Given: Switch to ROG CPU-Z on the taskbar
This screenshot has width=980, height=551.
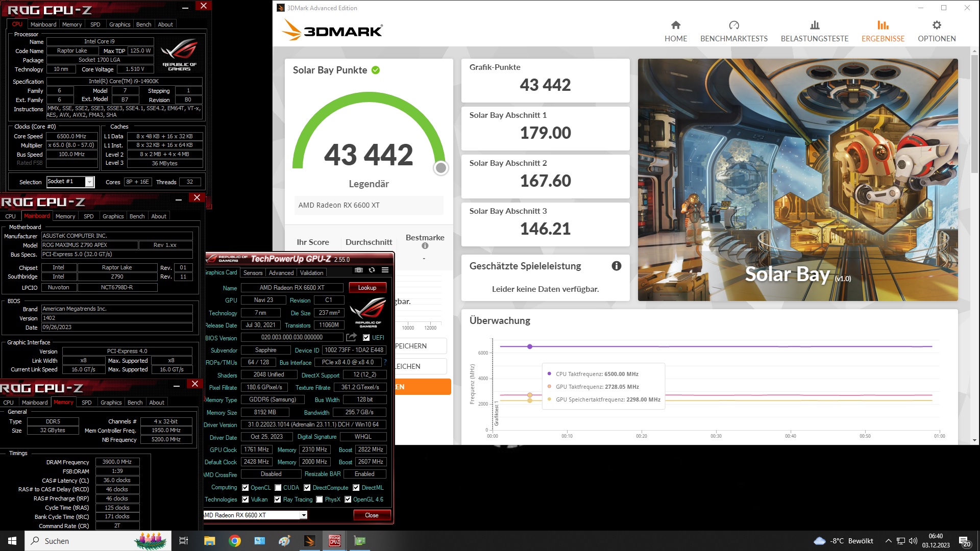Looking at the screenshot, I should point(335,541).
